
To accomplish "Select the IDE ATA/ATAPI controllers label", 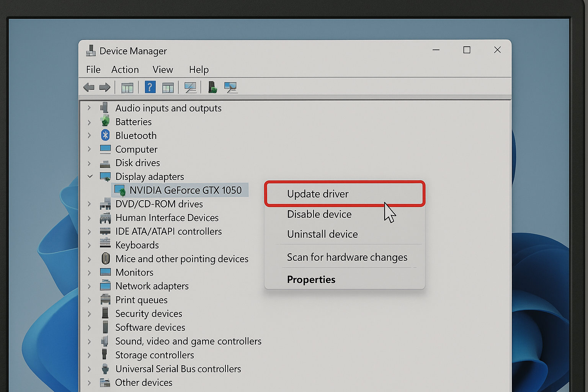I will pyautogui.click(x=168, y=231).
